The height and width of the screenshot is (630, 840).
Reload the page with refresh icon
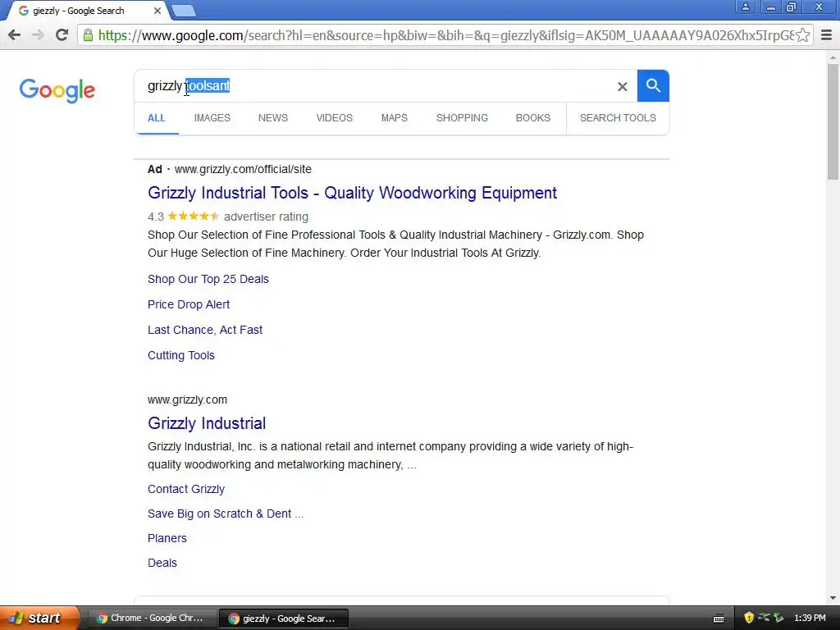62,35
